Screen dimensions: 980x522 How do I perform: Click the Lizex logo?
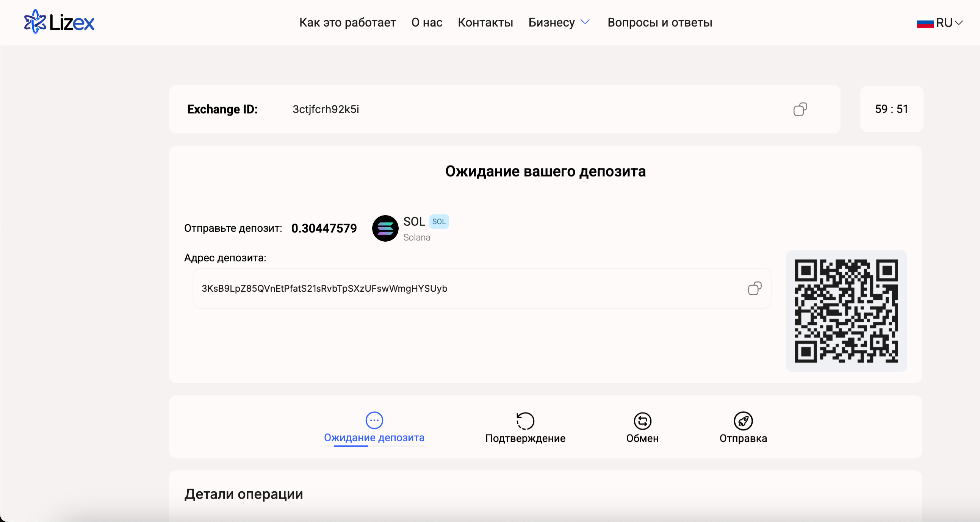point(59,22)
